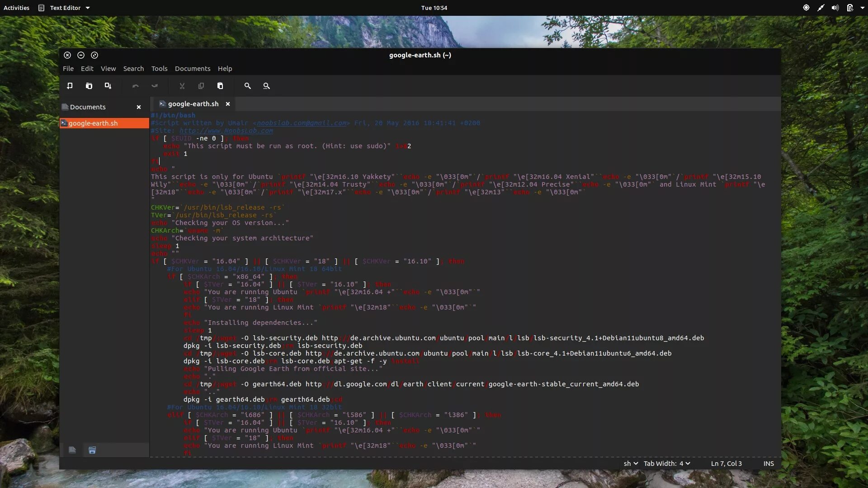Copy the selection with the toolbar copy icon

[201, 86]
